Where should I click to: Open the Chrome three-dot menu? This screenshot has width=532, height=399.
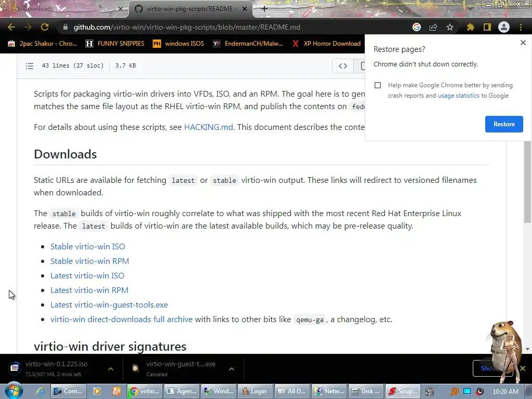521,27
